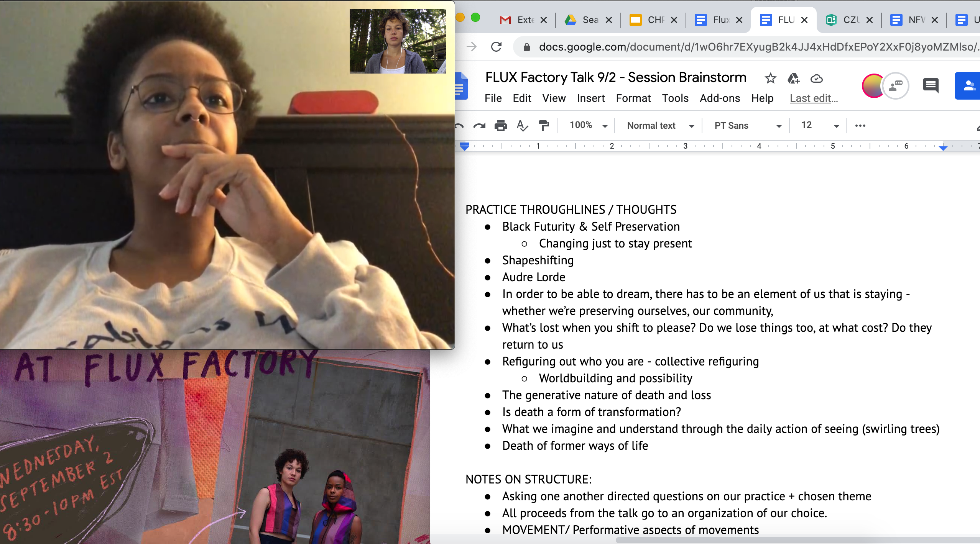This screenshot has width=980, height=544.
Task: Select the Paint format tool
Action: coord(544,126)
